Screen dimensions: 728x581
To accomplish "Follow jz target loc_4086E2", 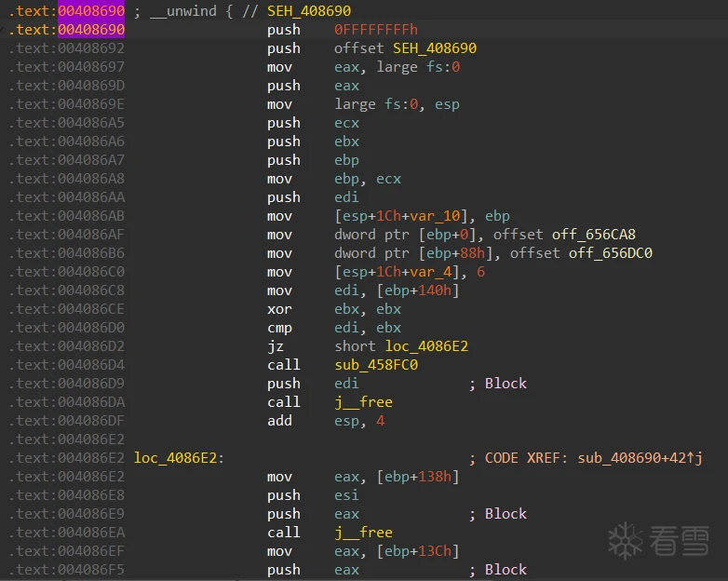I will point(426,346).
